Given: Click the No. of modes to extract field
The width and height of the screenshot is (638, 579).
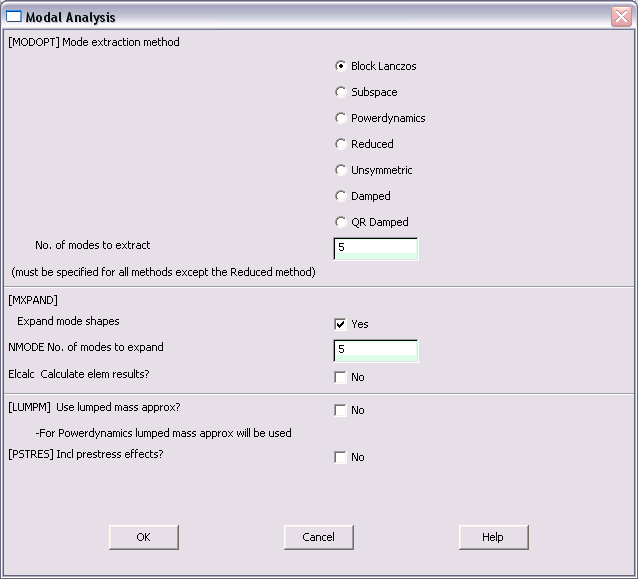Looking at the screenshot, I should tap(376, 249).
